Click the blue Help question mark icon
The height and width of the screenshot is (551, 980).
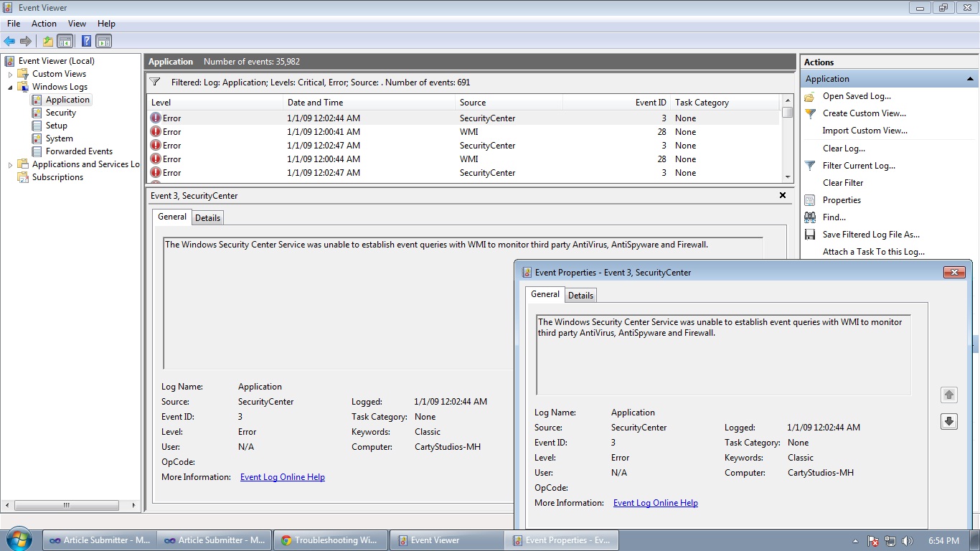[x=86, y=41]
